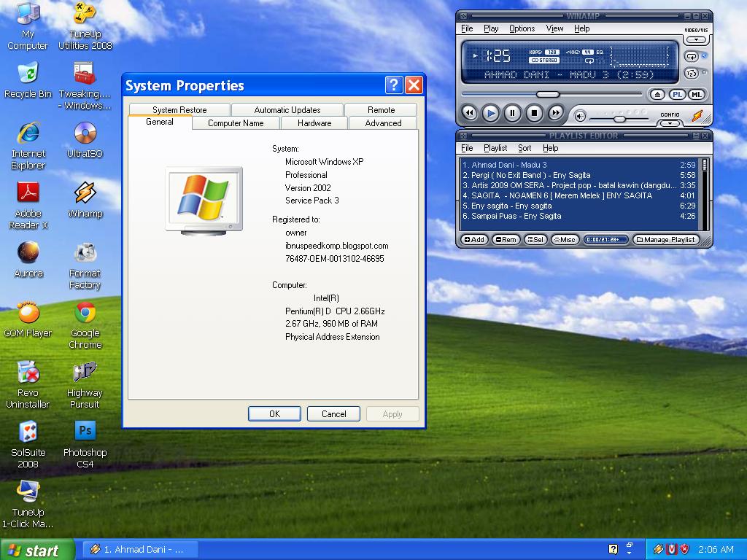Open the Playlist Editor Sort menu
Screen dimensions: 747x560
(525, 148)
